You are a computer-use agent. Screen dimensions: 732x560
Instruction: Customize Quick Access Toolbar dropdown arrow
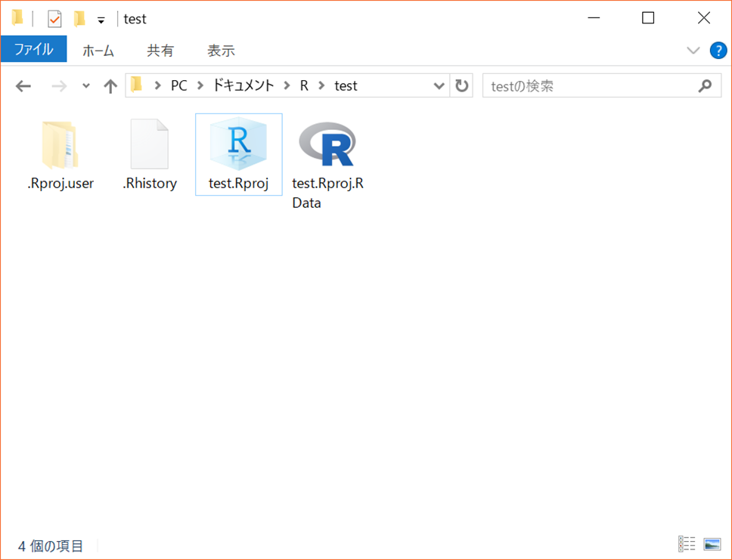coord(101,20)
